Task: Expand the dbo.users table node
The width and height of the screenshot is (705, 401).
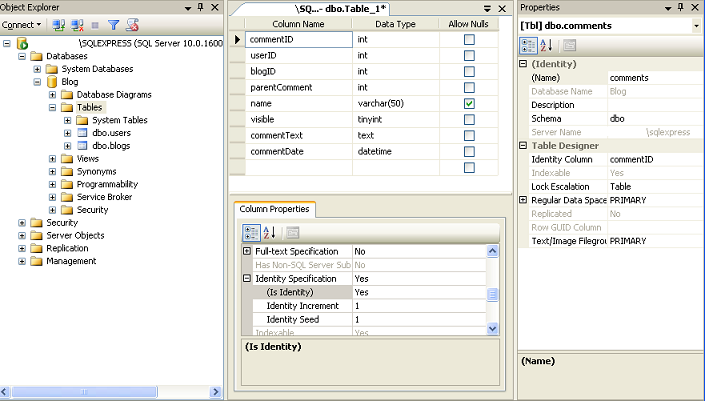Action: [x=67, y=133]
